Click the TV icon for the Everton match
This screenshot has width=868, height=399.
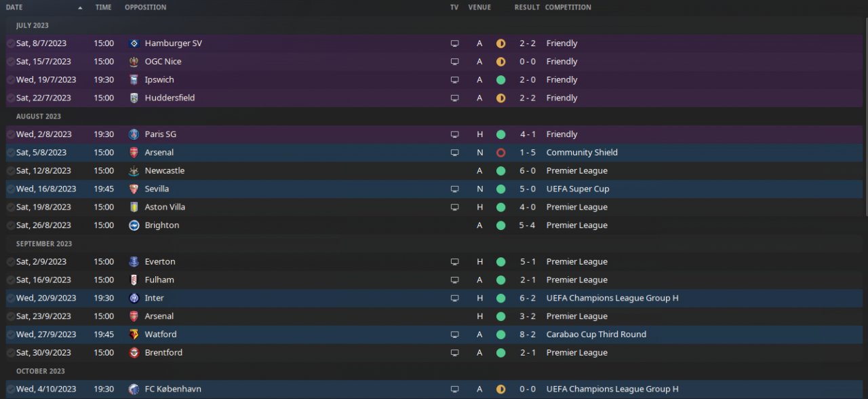pos(454,262)
